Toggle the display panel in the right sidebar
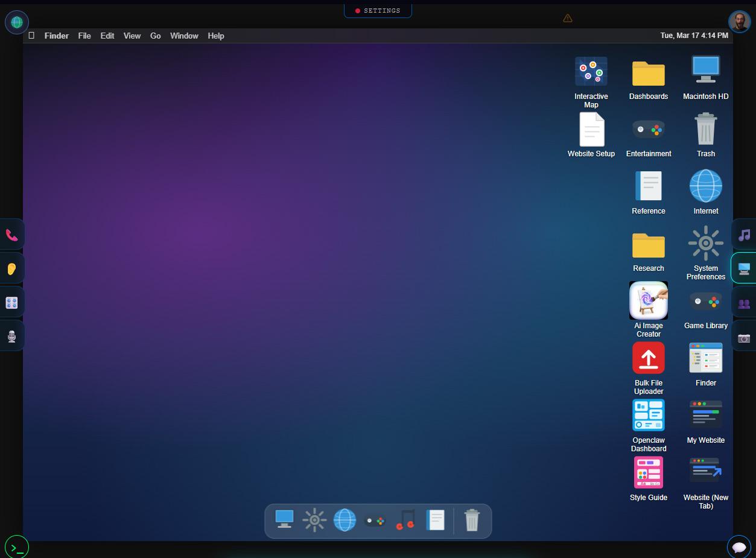The image size is (756, 558). coord(745,268)
